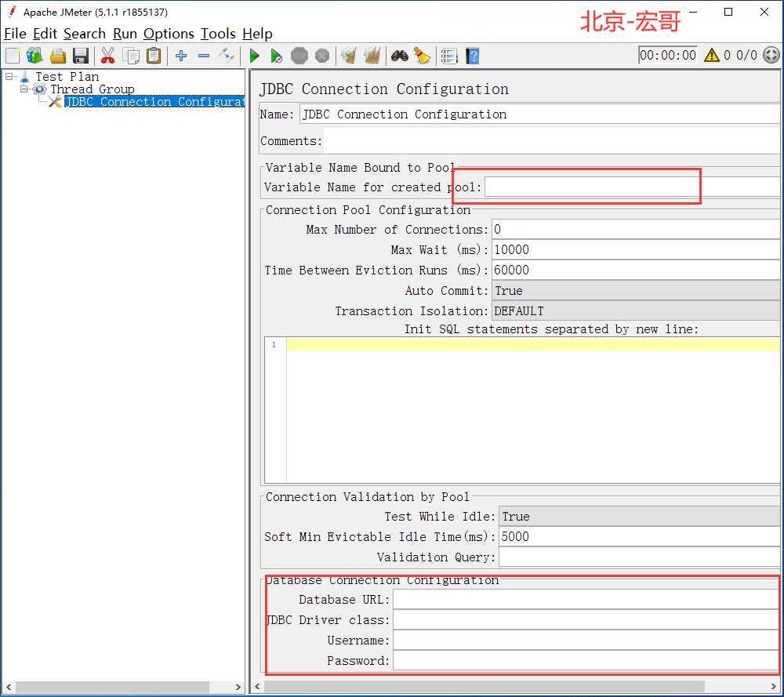
Task: Click the config panel scroll left arrow
Action: pyautogui.click(x=257, y=687)
